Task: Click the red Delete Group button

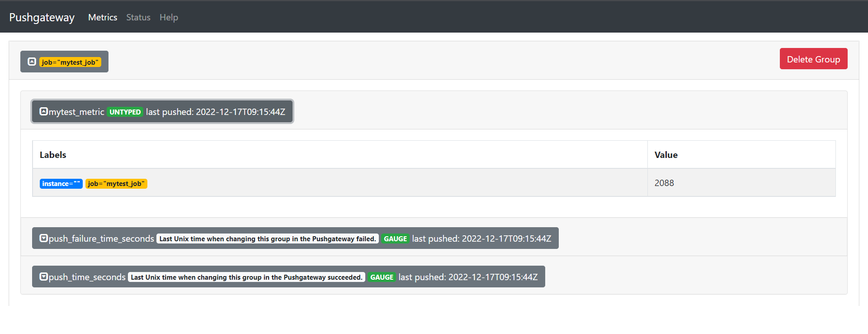Action: 813,59
